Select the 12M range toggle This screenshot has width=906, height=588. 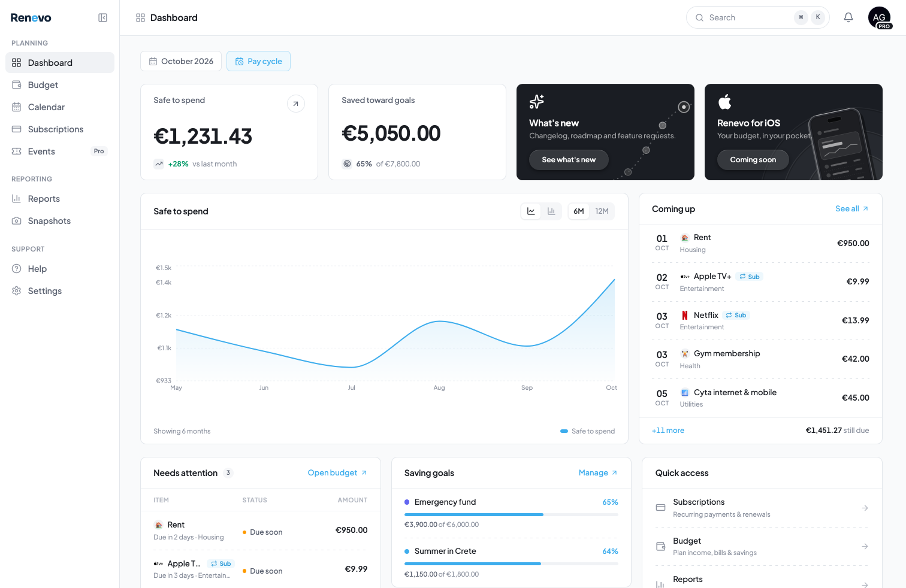click(x=602, y=211)
